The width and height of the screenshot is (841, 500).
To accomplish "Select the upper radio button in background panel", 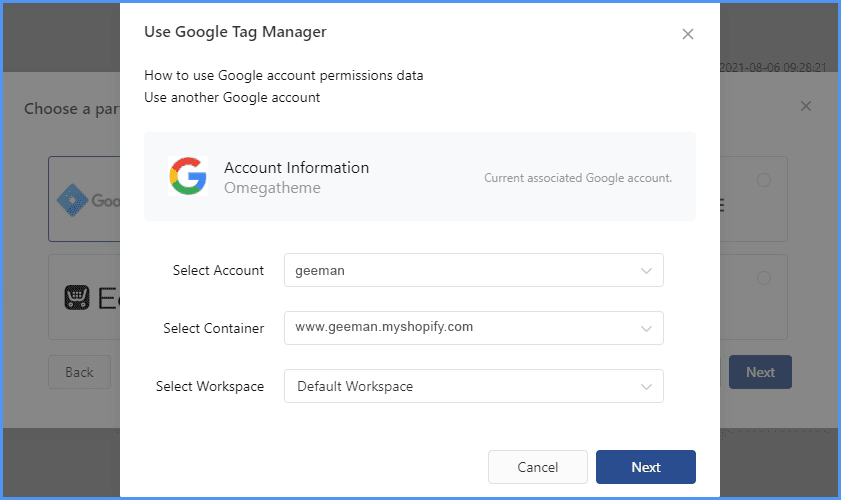I will pos(764,180).
